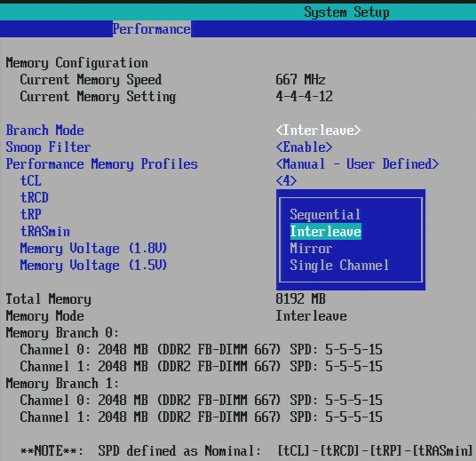476x461 pixels.
Task: Click Memory Branch 1 Channel 0 row
Action: coord(201,401)
